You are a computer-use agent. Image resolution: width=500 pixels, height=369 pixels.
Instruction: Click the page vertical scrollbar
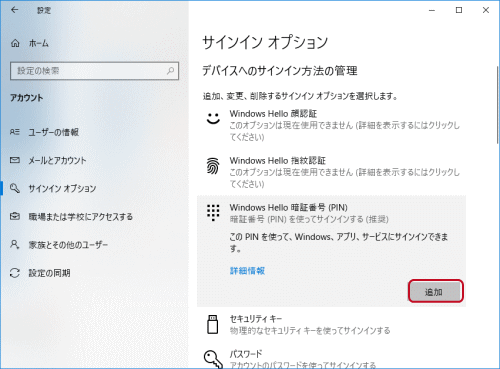point(498,105)
